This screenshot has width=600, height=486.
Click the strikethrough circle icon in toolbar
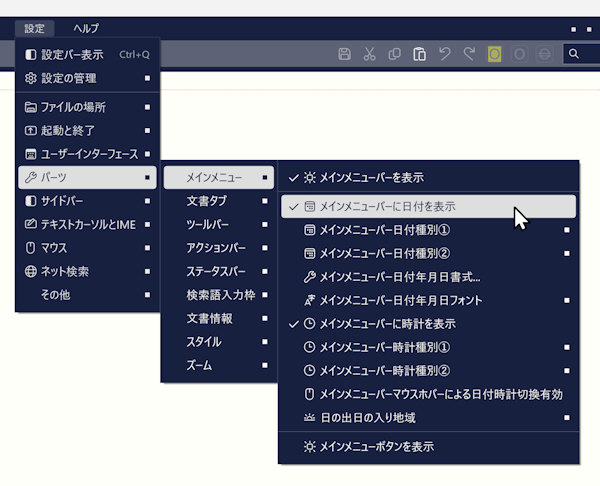point(544,54)
